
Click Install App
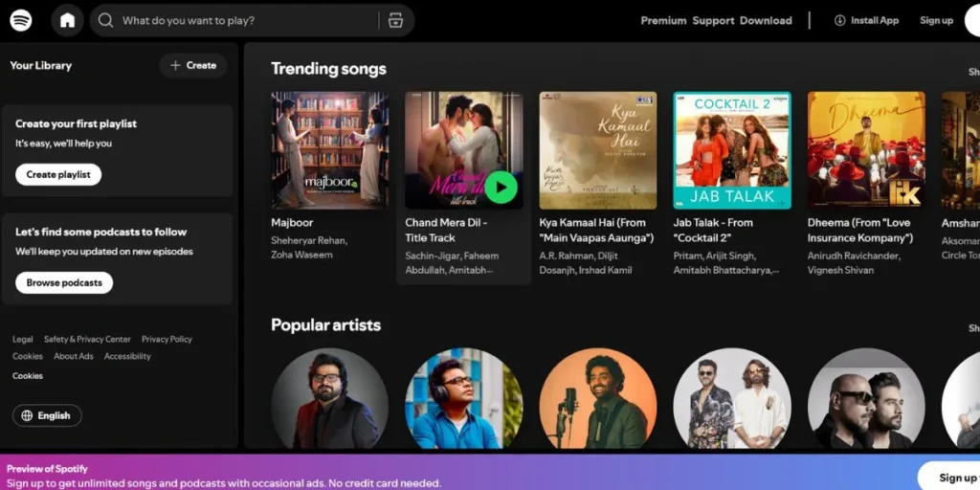point(866,21)
